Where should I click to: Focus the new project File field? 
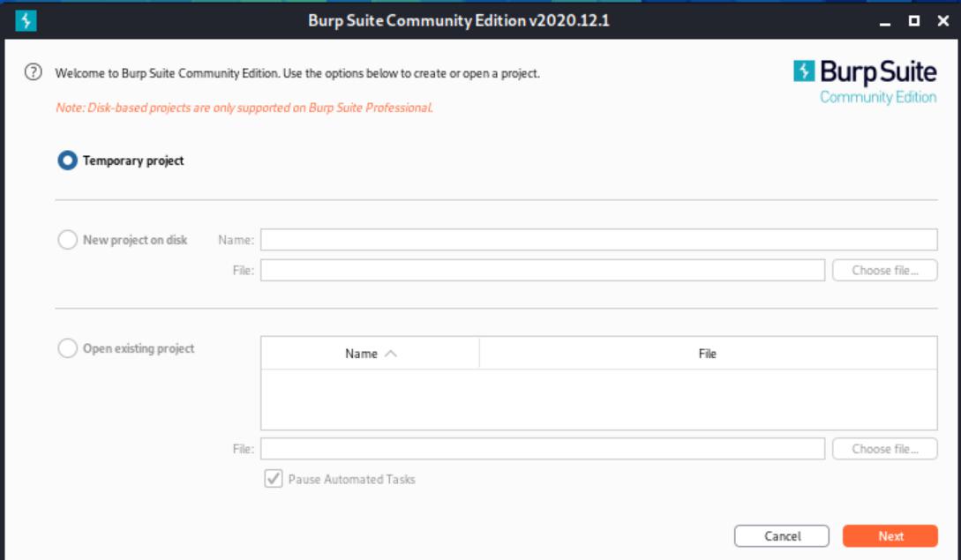[542, 271]
